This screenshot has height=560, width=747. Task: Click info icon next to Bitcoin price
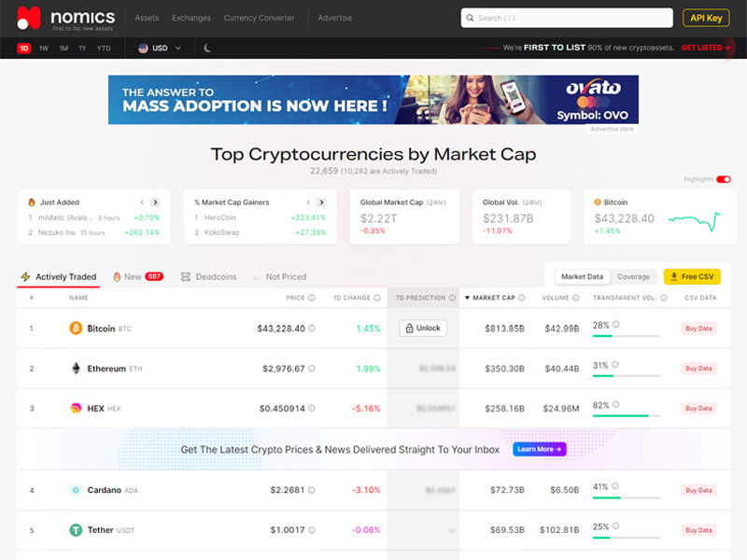point(312,329)
